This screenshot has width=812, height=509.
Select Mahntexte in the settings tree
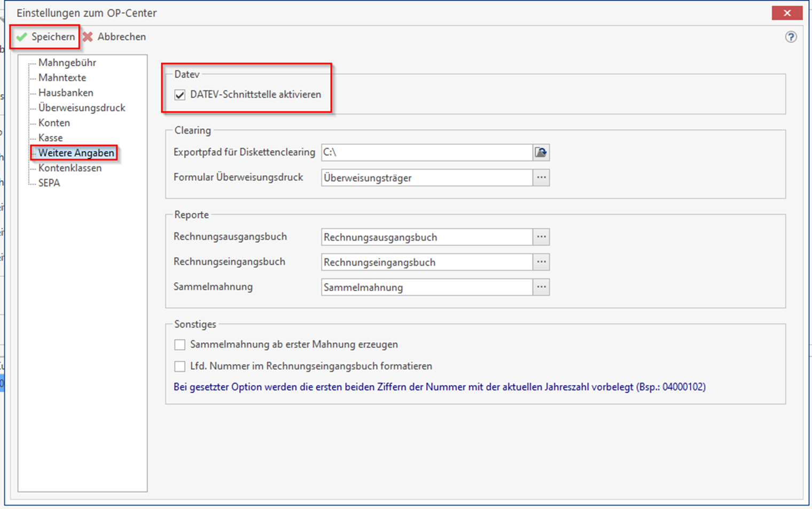pyautogui.click(x=62, y=78)
